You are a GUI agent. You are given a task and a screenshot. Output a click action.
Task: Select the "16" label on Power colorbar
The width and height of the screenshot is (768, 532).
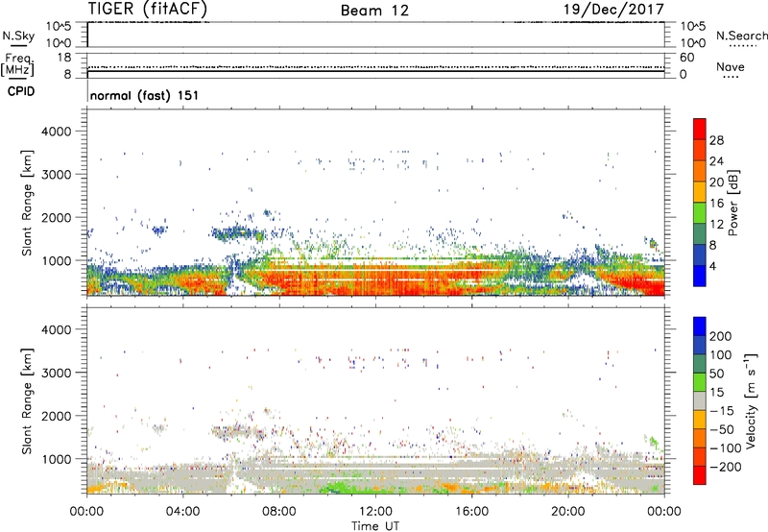[x=716, y=204]
